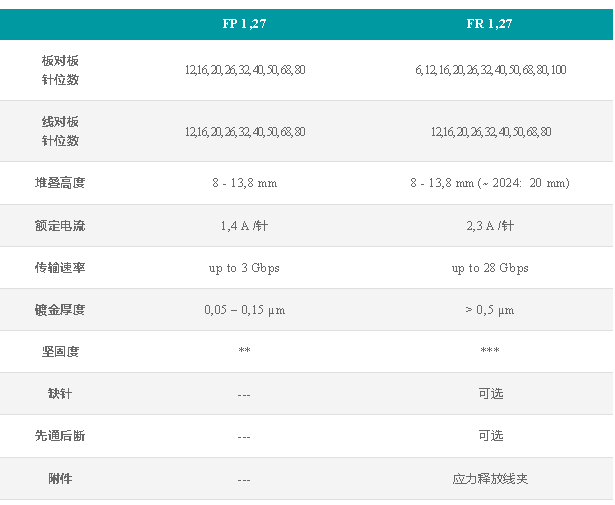Select the 2,3 A /针 current value

tap(490, 226)
